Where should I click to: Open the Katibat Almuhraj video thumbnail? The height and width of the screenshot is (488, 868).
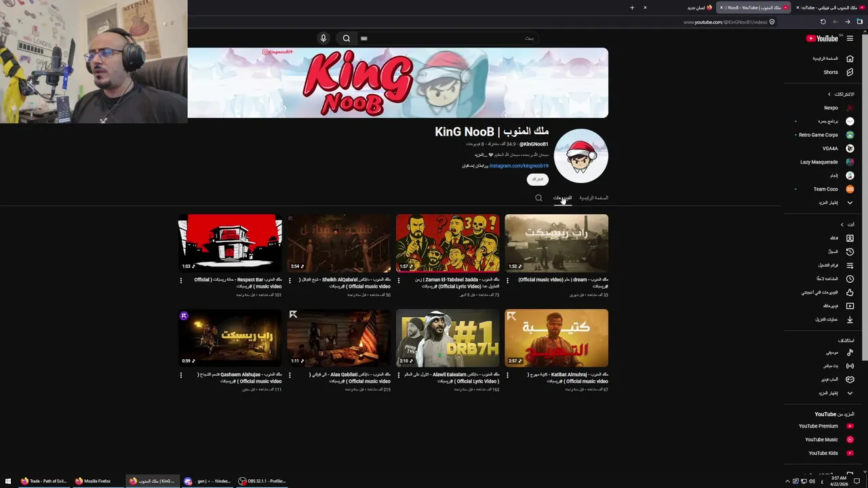click(557, 338)
